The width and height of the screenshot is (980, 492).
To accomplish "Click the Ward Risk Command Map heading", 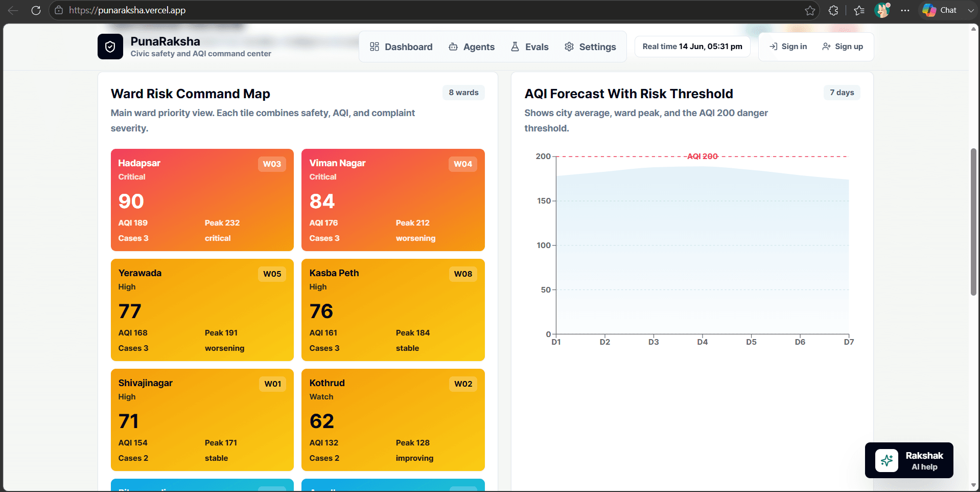I will coord(191,94).
